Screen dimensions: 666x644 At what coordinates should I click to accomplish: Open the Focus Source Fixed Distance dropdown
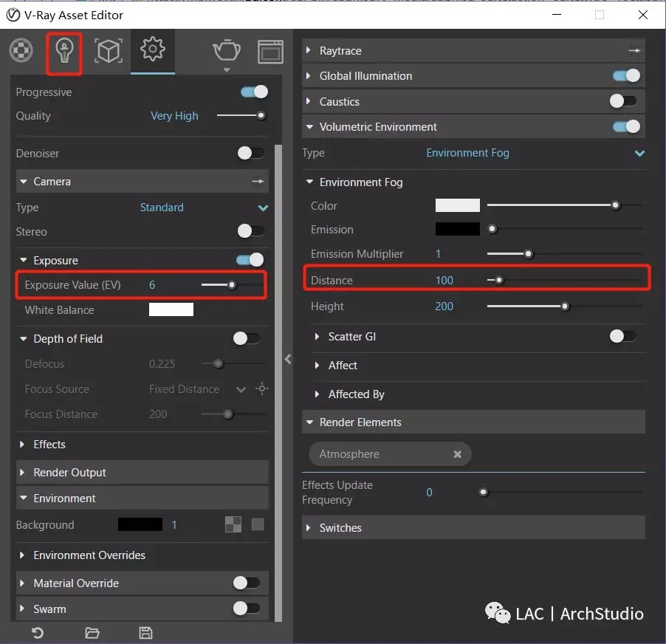[x=197, y=388]
